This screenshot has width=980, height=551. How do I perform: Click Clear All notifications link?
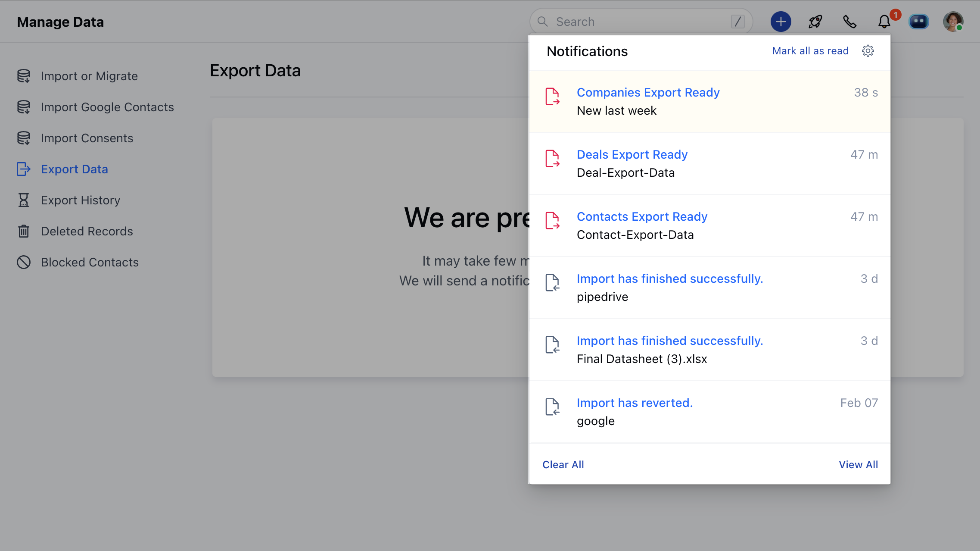click(563, 464)
